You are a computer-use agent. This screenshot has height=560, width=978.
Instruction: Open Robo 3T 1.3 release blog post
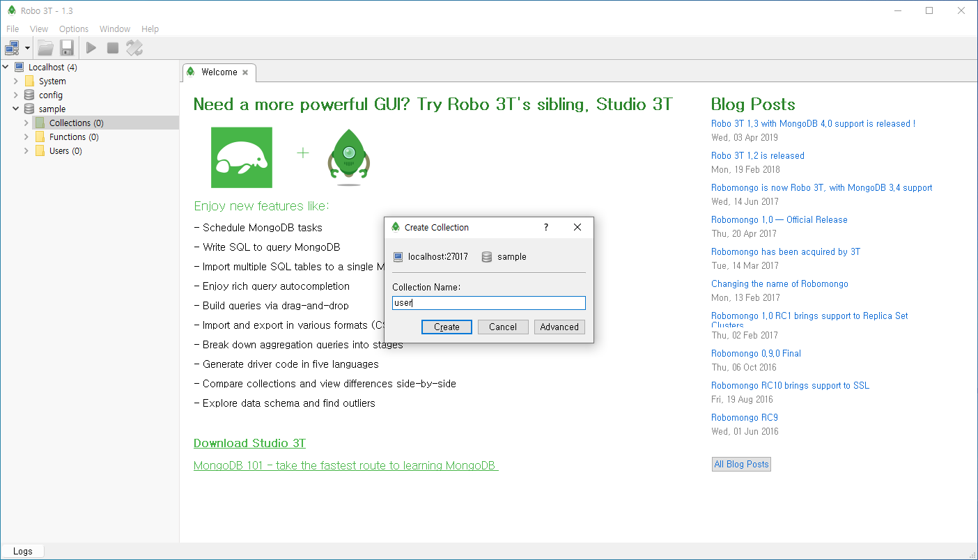[x=813, y=123]
